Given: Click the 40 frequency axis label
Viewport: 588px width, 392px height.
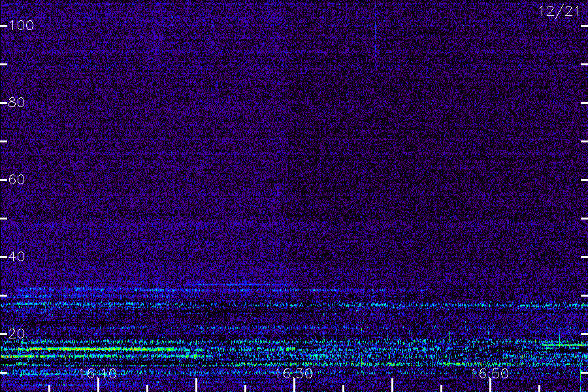Looking at the screenshot, I should click(16, 257).
